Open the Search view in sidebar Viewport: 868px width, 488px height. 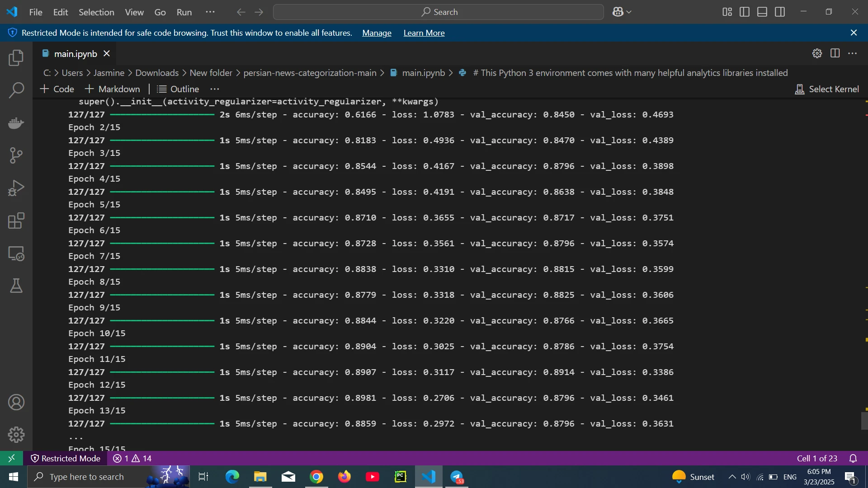[16, 90]
